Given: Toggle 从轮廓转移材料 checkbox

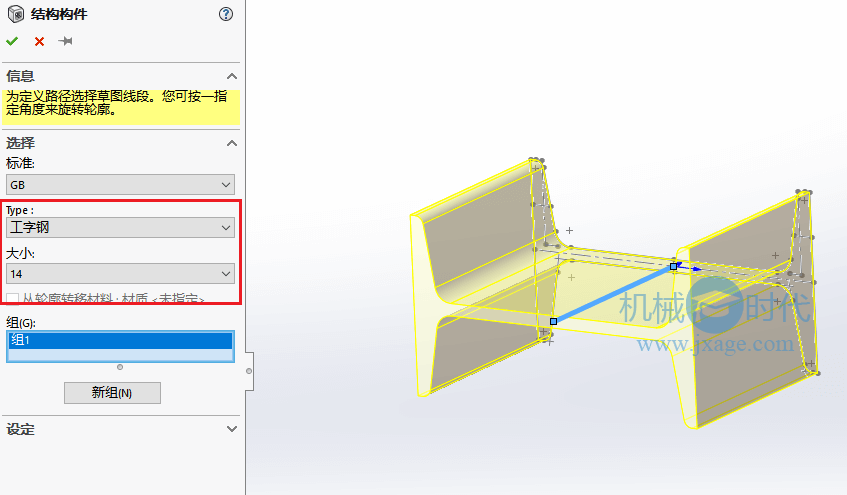Looking at the screenshot, I should (12, 298).
